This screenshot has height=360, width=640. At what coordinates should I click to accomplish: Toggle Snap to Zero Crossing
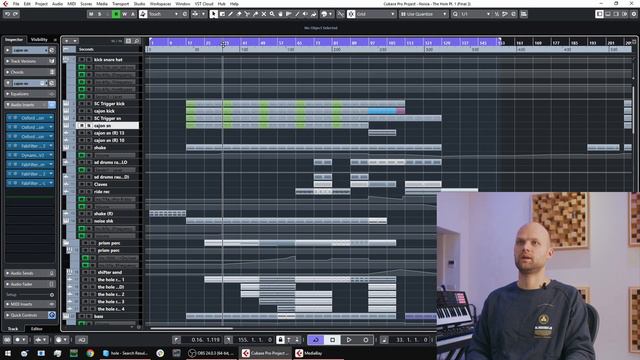(340, 14)
